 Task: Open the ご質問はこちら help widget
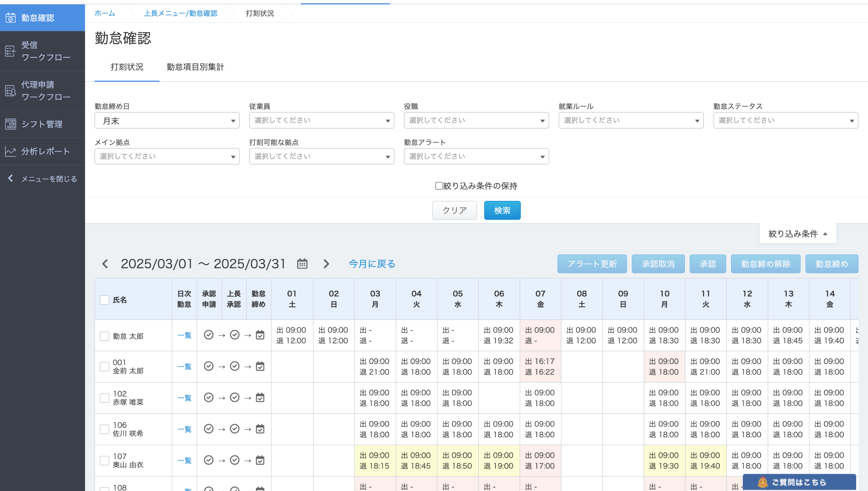tap(799, 482)
